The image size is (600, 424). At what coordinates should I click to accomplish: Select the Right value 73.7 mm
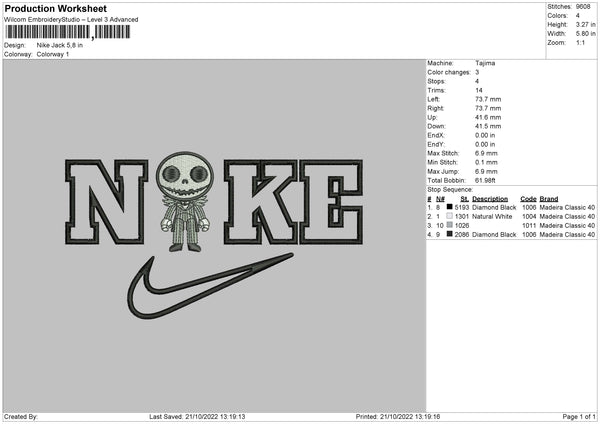tap(488, 108)
